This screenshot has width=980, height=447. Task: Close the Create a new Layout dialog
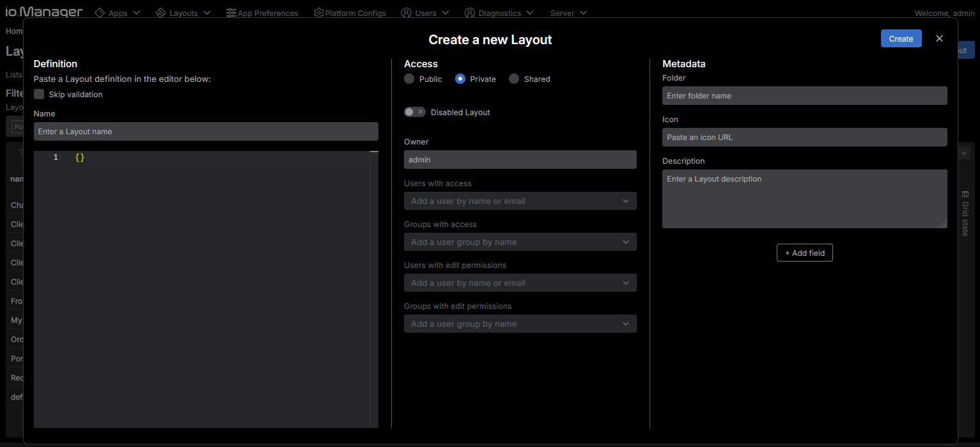click(939, 38)
